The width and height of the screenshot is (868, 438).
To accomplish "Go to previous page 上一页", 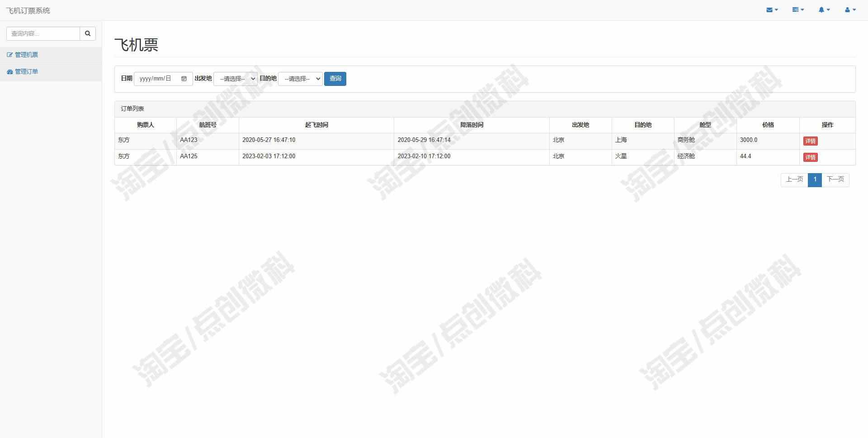I will click(x=794, y=179).
